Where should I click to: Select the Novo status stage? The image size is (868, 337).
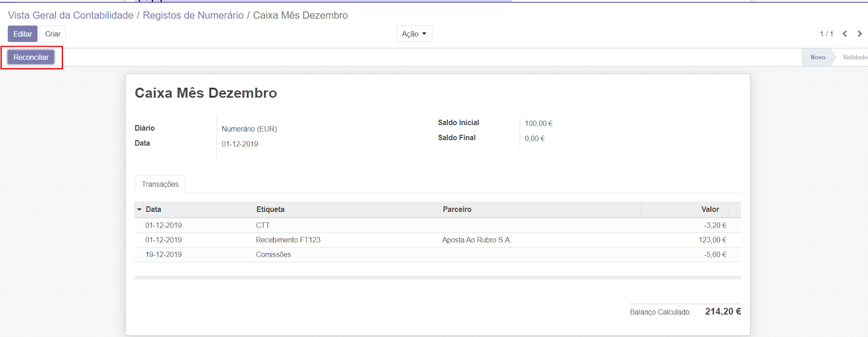[x=818, y=57]
